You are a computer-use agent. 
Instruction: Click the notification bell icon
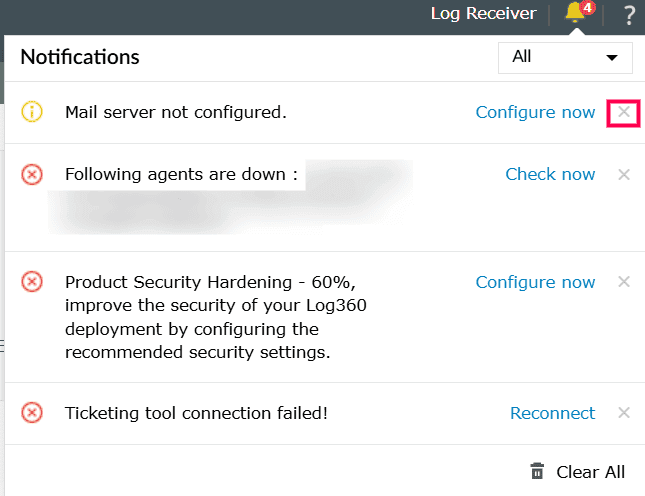[x=574, y=14]
